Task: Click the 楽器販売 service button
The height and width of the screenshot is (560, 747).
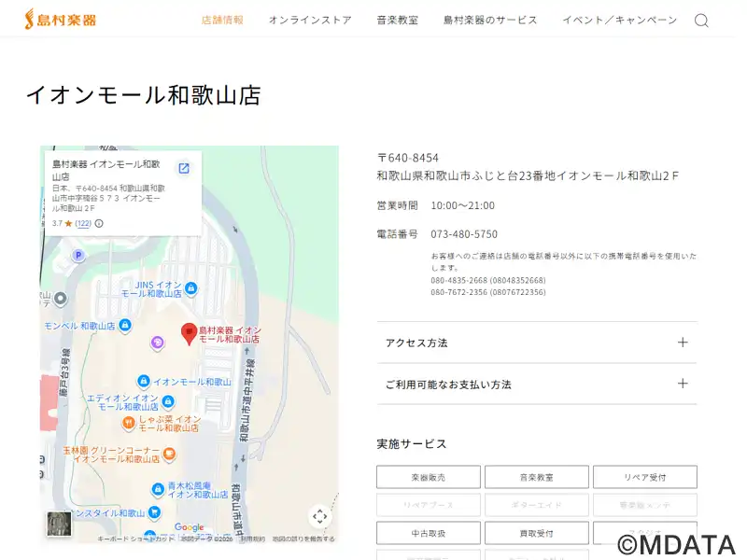Action: point(428,477)
